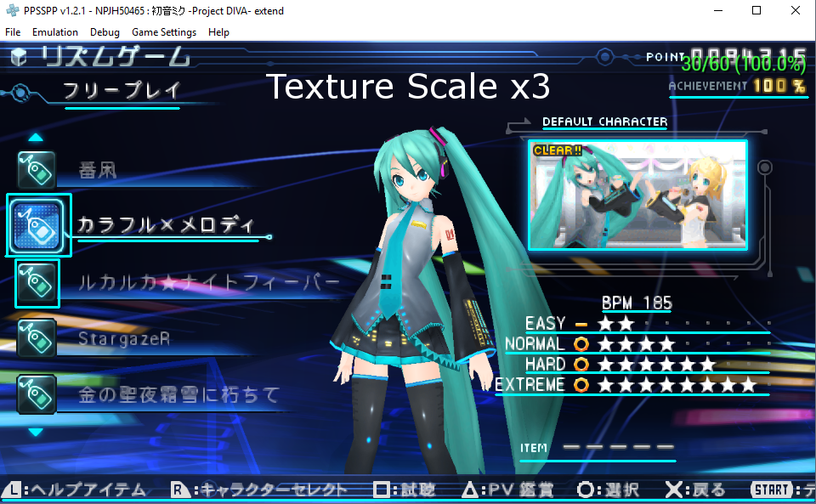The width and height of the screenshot is (816, 504).
Task: Select the first song's music tag icon
Action: point(37,169)
